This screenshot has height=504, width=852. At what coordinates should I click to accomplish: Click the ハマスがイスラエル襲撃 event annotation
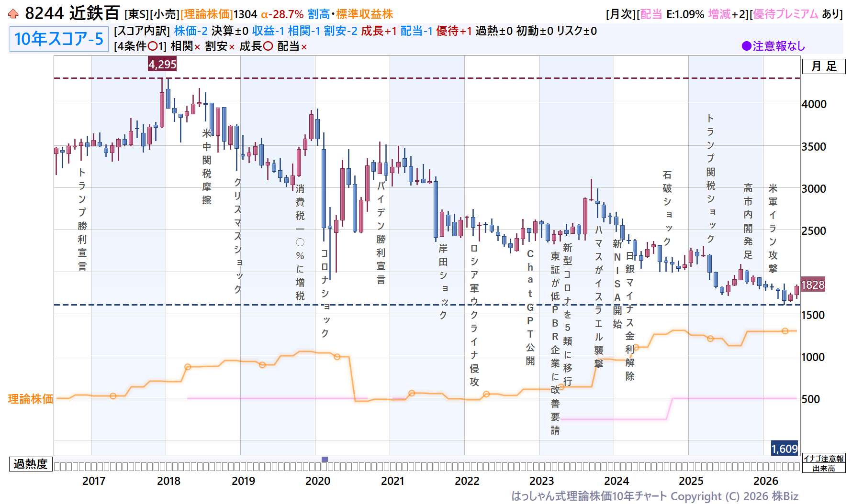click(599, 297)
